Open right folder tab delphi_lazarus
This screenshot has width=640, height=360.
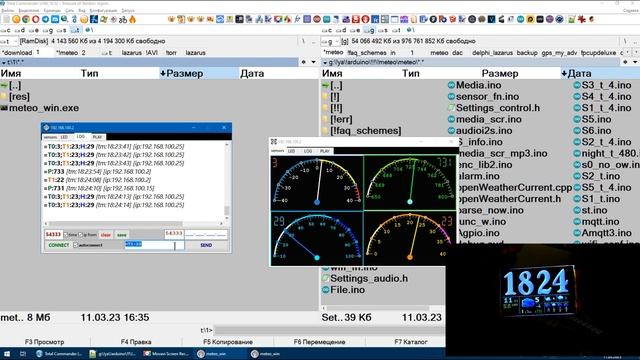[x=493, y=53]
